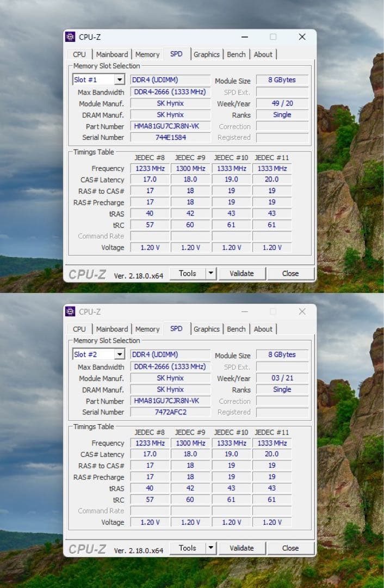This screenshot has height=588, width=384.
Task: Click the CPU-Z app icon in Slot #2 window title bar
Action: (70, 311)
